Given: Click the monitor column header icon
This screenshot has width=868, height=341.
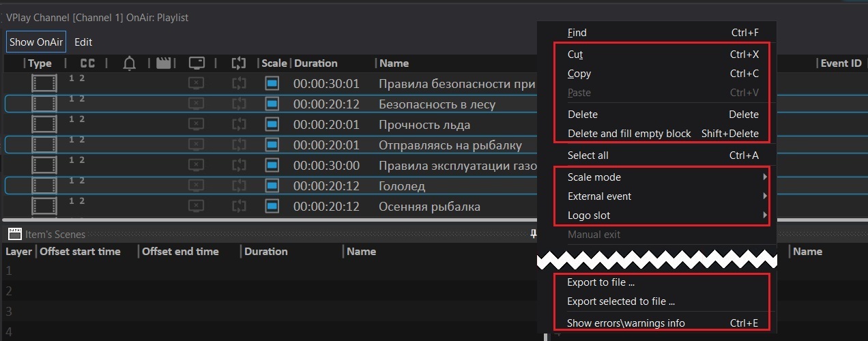Looking at the screenshot, I should click(197, 63).
